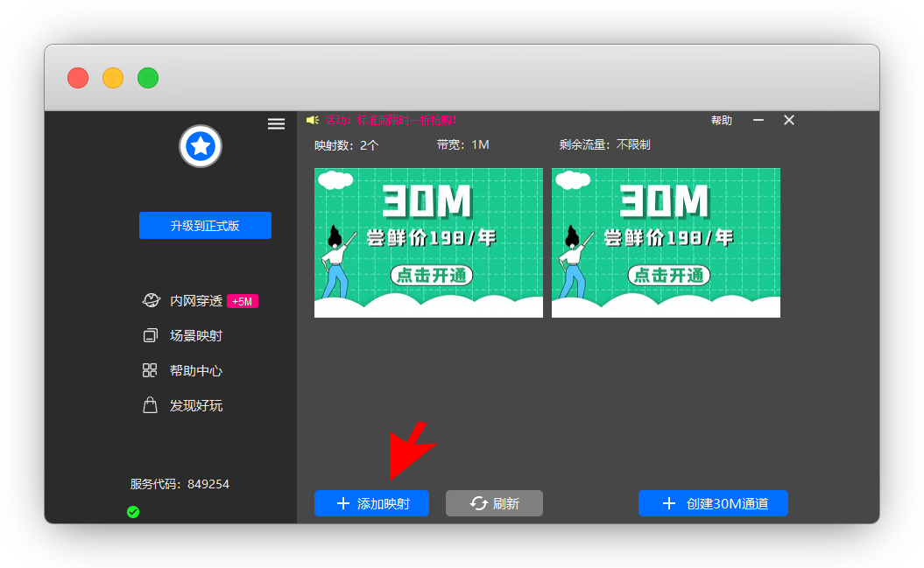Open the hamburger menu in the sidebar
Image resolution: width=924 pixels, height=568 pixels.
[276, 124]
